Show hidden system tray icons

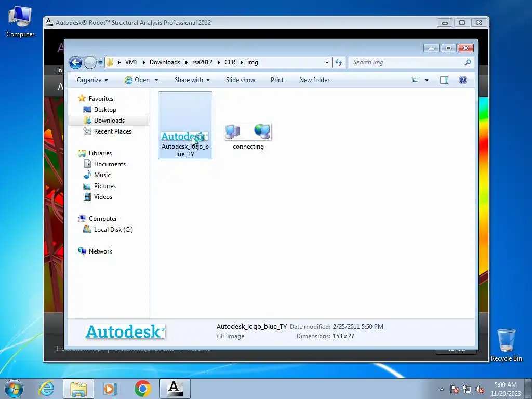[442, 389]
